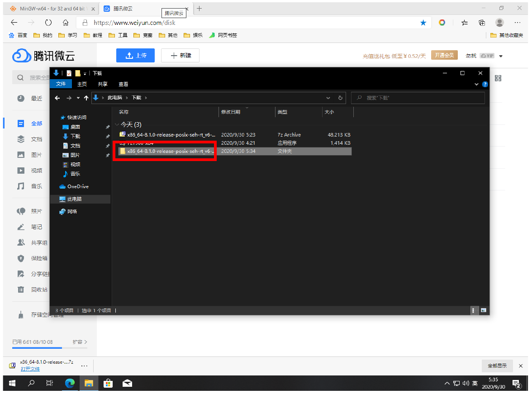Select 此电脑 in the navigation pane
The height and width of the screenshot is (394, 532).
[x=74, y=199]
